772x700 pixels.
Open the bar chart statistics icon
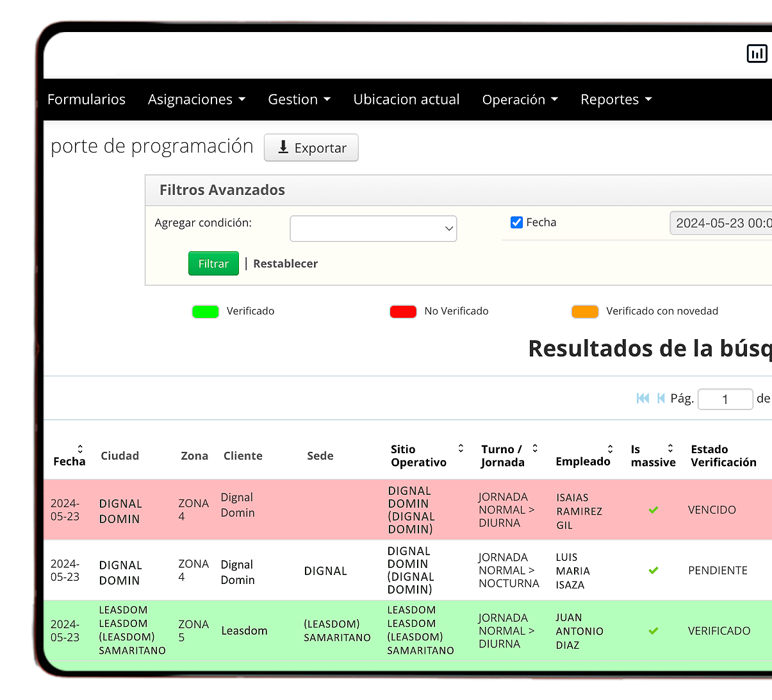tap(757, 54)
